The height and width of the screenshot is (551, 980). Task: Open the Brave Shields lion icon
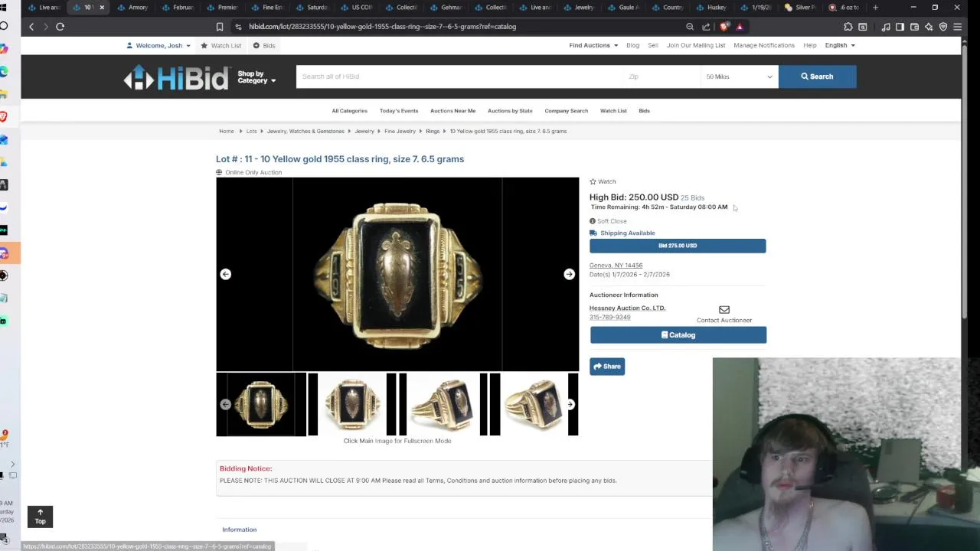724,27
